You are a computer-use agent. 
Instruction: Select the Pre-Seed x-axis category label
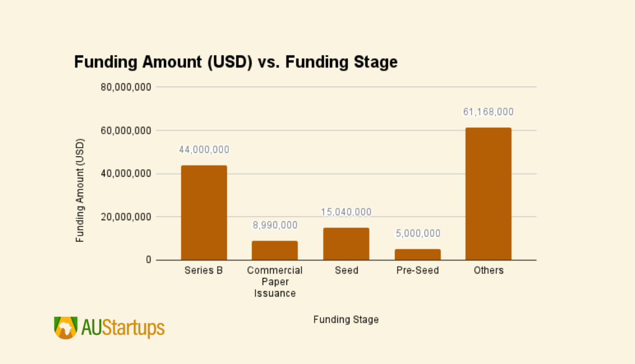coord(417,270)
